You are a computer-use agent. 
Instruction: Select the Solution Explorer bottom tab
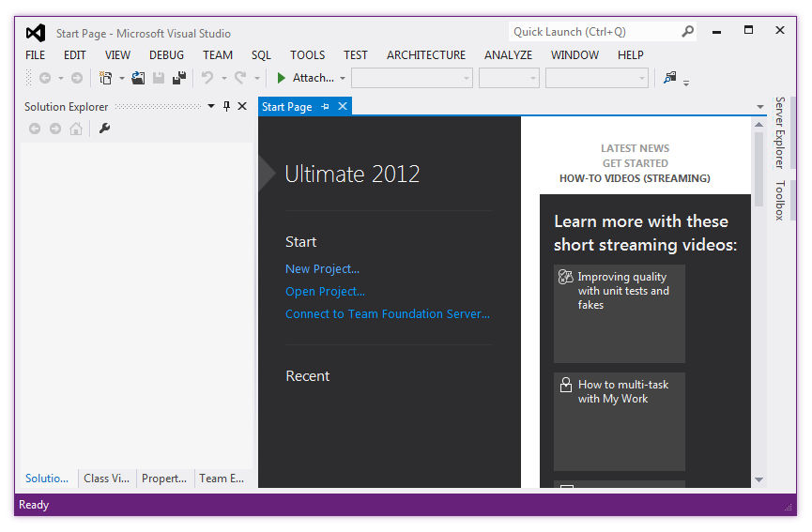[47, 479]
